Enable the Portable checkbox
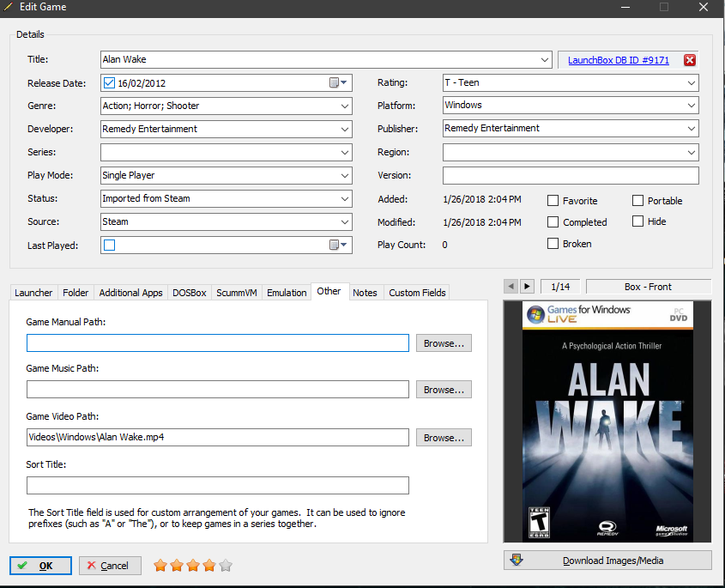Image resolution: width=725 pixels, height=588 pixels. [x=637, y=200]
